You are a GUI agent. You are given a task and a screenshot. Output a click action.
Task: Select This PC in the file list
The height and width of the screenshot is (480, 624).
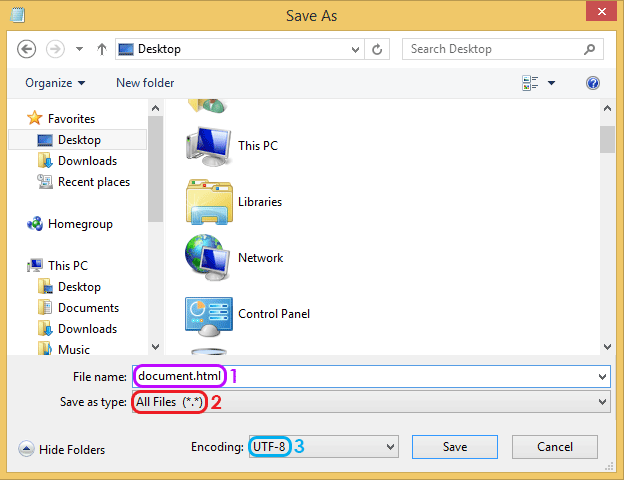point(208,146)
